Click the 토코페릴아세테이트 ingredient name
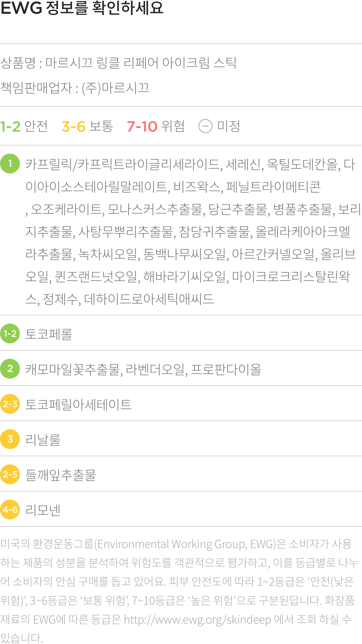Image resolution: width=362 pixels, height=644 pixels. [79, 404]
